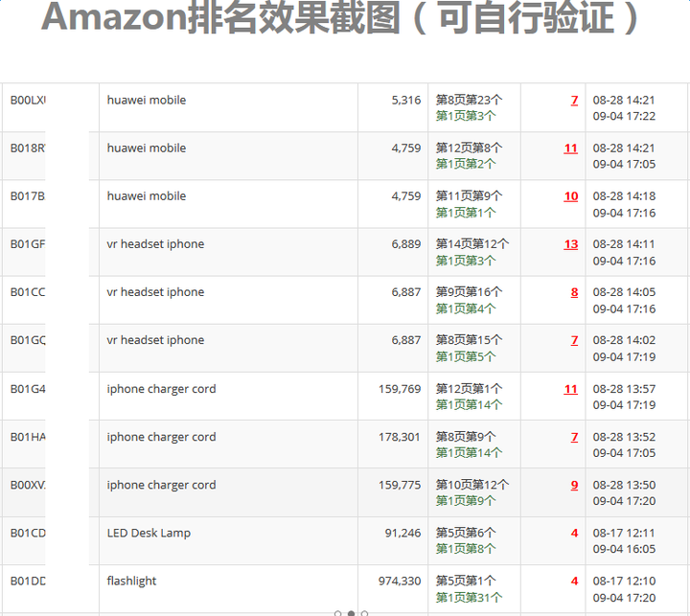This screenshot has height=616, width=690.
Task: Click the red 7 link in B01HA row
Action: 574,437
